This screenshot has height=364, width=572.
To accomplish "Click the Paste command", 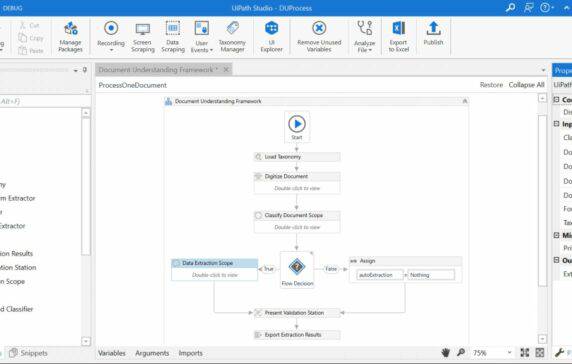I will click(31, 51).
